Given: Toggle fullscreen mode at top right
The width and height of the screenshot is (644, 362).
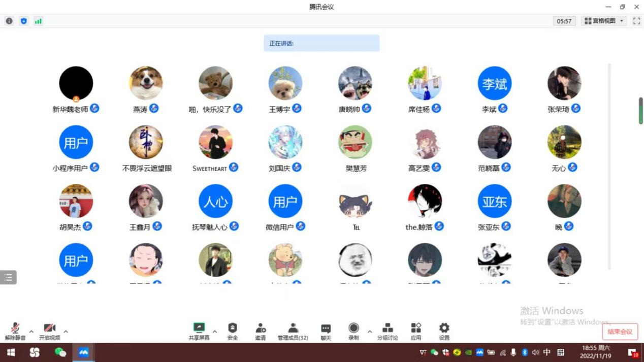Looking at the screenshot, I should (x=636, y=21).
